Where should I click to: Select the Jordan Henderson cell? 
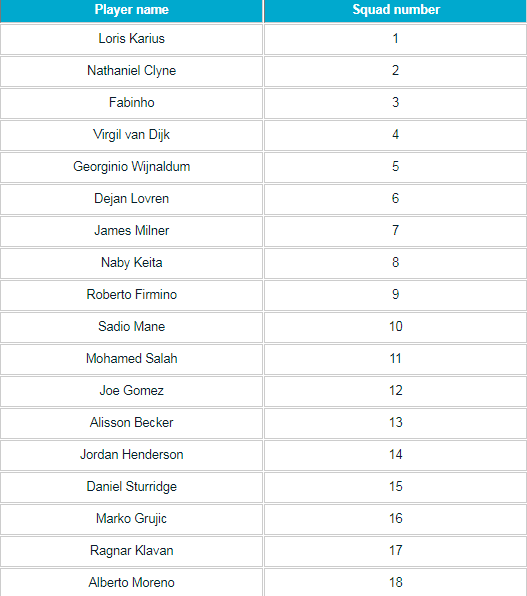(131, 455)
